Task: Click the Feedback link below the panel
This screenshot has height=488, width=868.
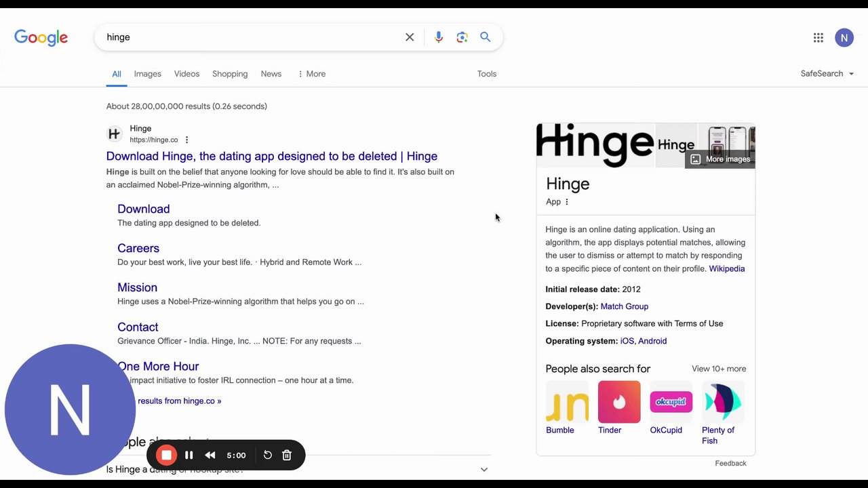Action: (x=730, y=464)
